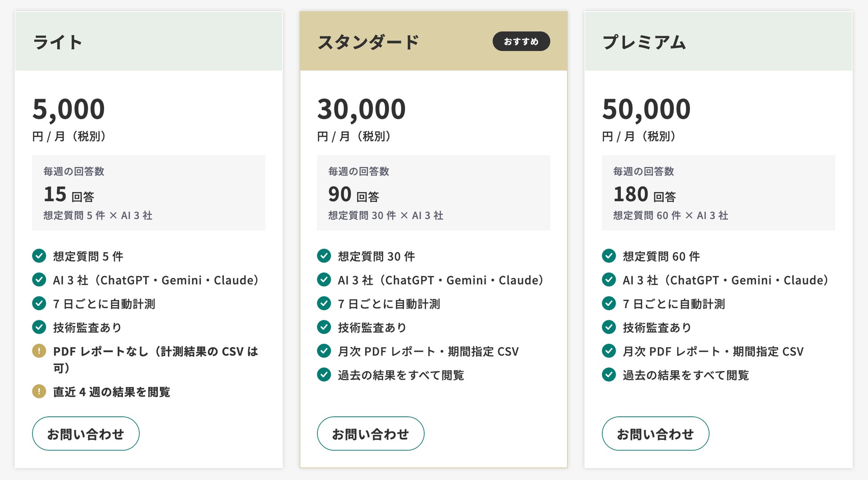The image size is (868, 480).
Task: Click the 15 回答 weekly answers box
Action: (149, 193)
